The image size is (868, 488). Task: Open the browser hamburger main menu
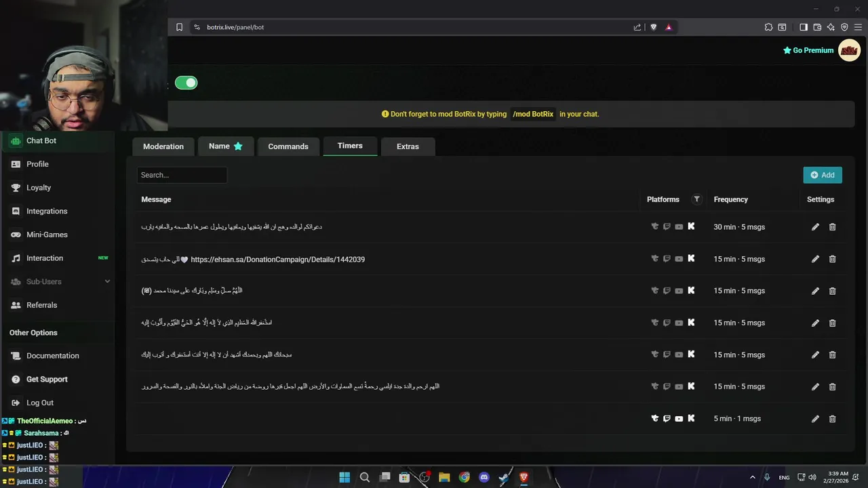858,27
